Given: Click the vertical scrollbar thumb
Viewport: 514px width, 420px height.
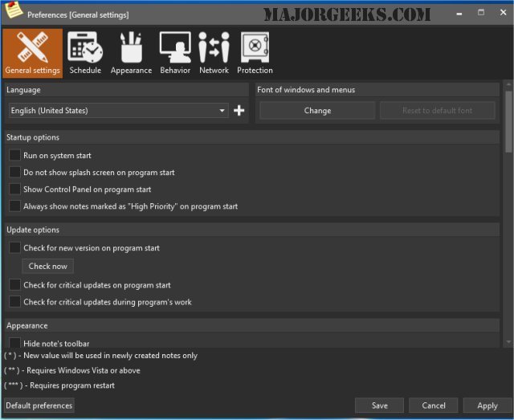Looking at the screenshot, I should click(x=508, y=121).
